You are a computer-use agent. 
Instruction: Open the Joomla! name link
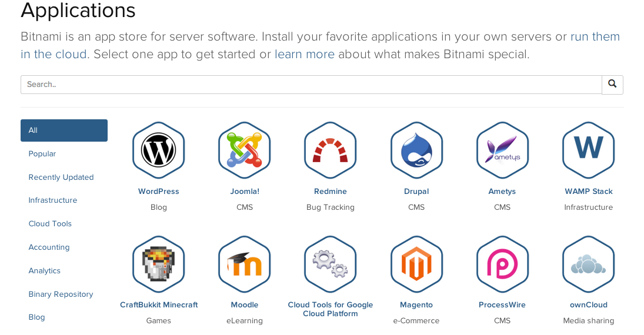[245, 192]
